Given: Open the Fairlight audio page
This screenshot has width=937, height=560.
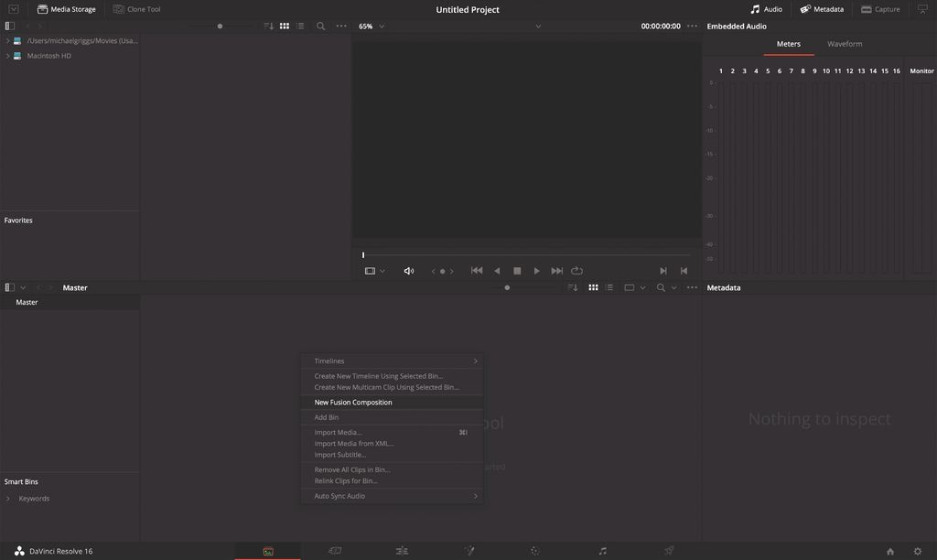Looking at the screenshot, I should pyautogui.click(x=602, y=550).
